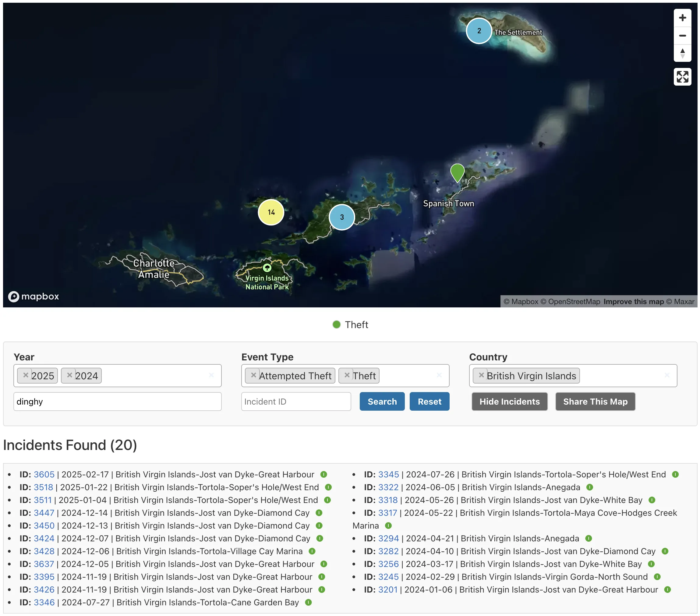The height and width of the screenshot is (616, 700).
Task: Remove the 2025 year filter
Action: [x=25, y=375]
